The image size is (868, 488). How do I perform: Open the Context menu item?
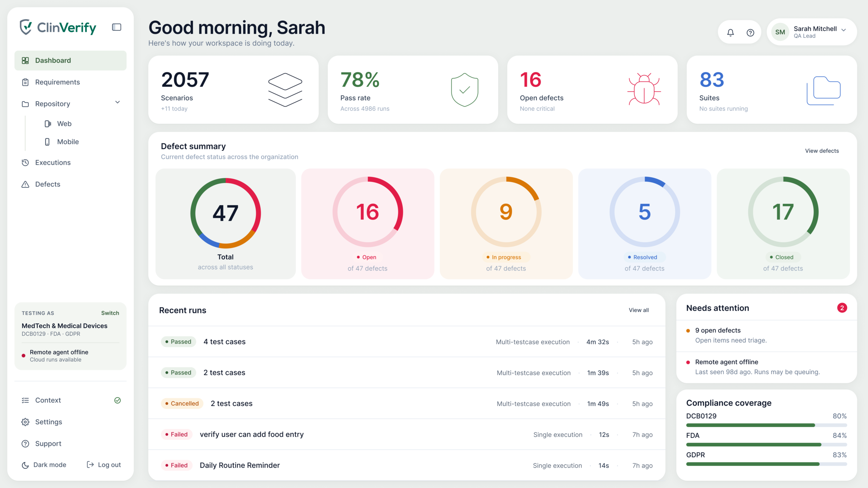[x=71, y=400]
